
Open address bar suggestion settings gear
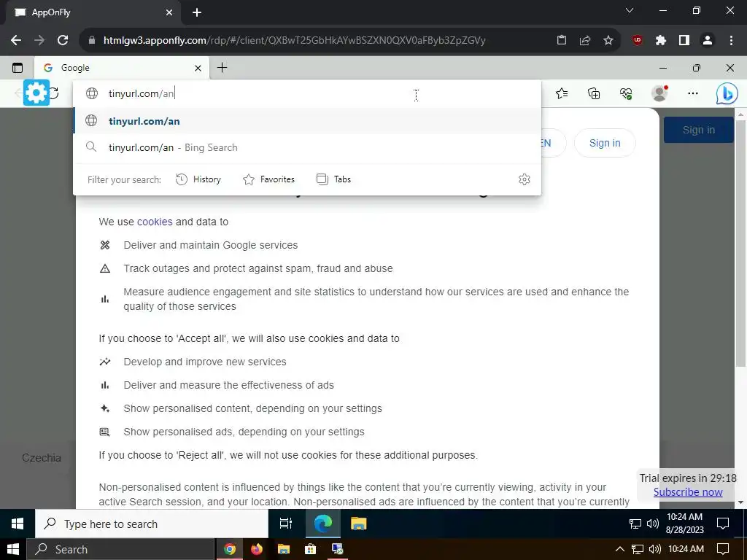(x=524, y=179)
